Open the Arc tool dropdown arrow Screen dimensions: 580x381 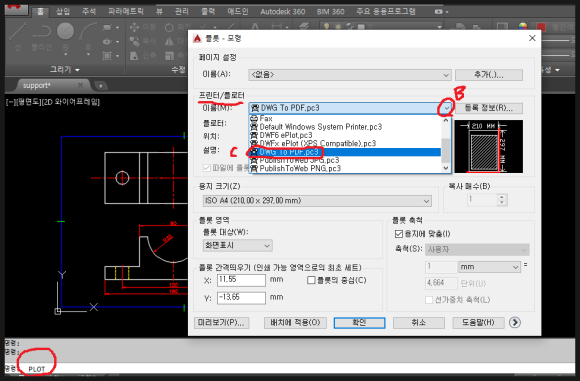point(88,54)
